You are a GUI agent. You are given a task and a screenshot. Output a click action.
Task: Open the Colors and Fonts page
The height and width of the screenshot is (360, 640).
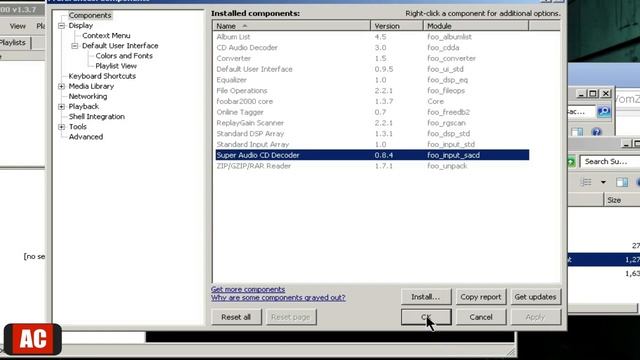tap(124, 56)
